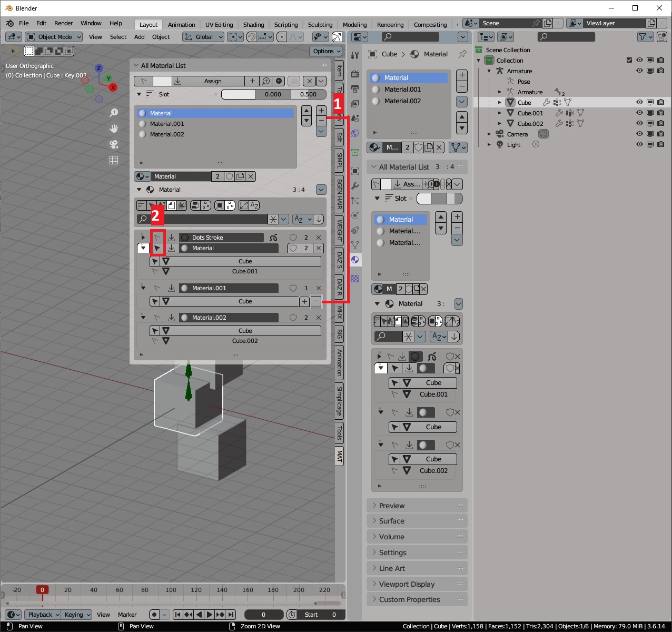Disable Camera in renders via camera icon

point(660,134)
